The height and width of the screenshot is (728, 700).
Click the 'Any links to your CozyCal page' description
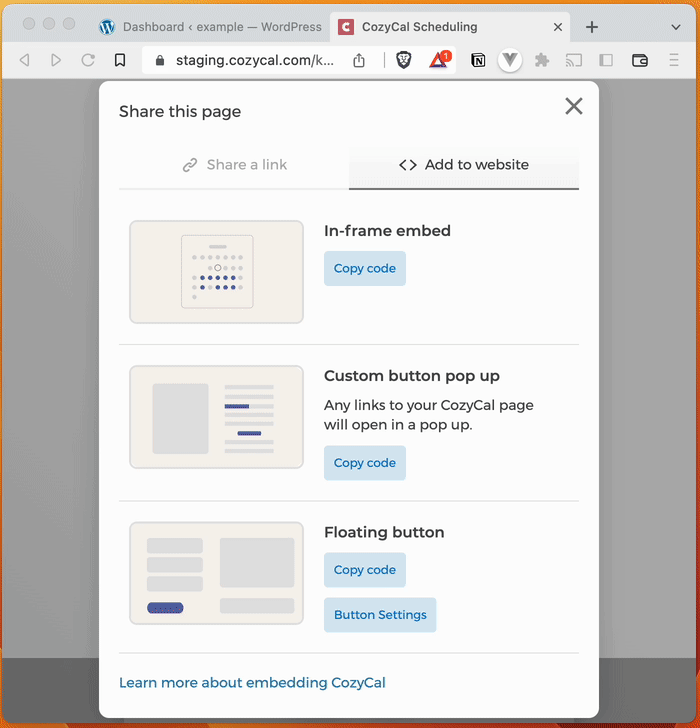[x=428, y=415]
